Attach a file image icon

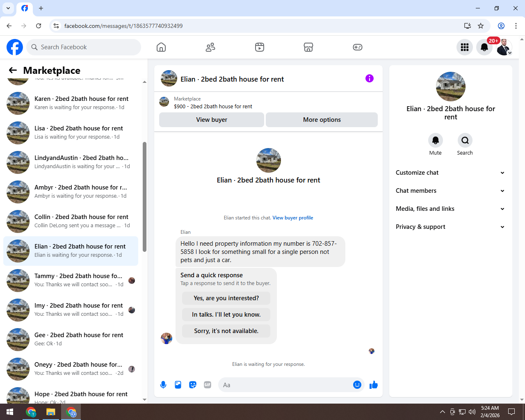pos(178,385)
